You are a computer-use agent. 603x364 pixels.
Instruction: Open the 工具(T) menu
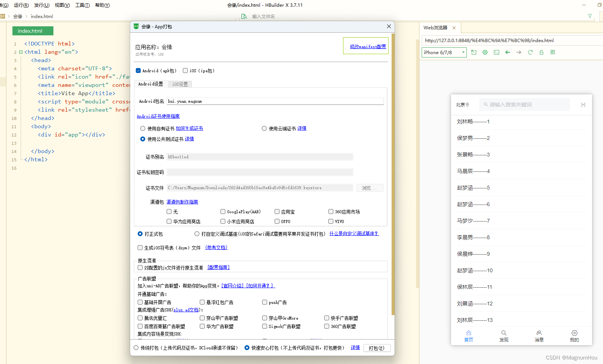(x=82, y=5)
